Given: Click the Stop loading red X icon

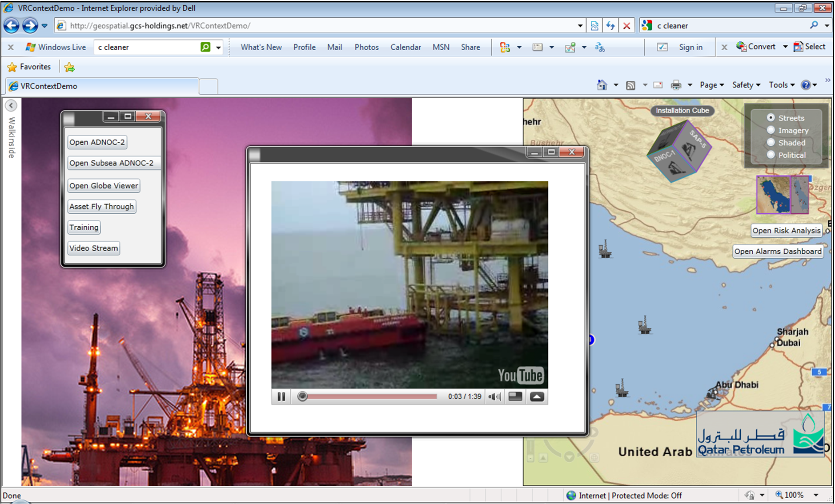Looking at the screenshot, I should click(626, 26).
